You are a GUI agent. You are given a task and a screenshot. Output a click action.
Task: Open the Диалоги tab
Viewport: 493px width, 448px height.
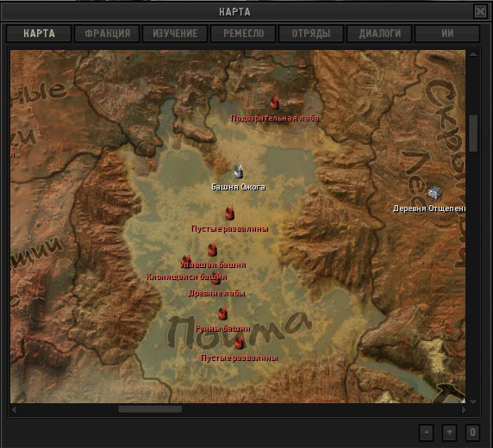[379, 34]
